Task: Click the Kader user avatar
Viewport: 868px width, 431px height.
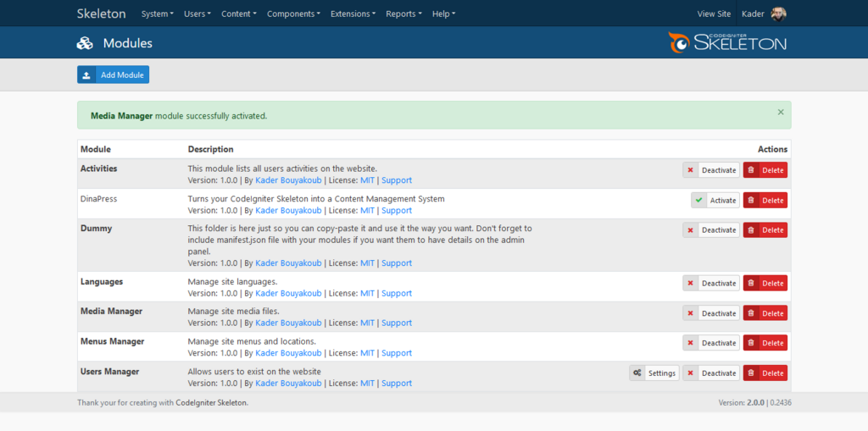Action: pyautogui.click(x=778, y=14)
